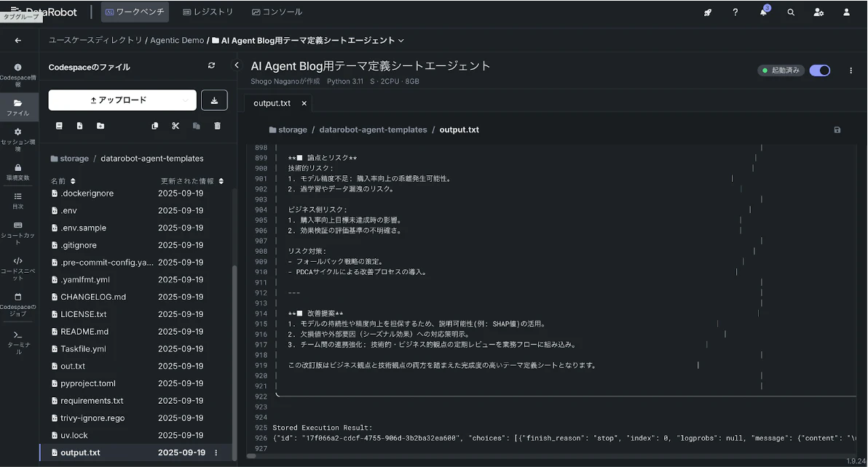
Task: Select the output.txt tab
Action: point(273,103)
